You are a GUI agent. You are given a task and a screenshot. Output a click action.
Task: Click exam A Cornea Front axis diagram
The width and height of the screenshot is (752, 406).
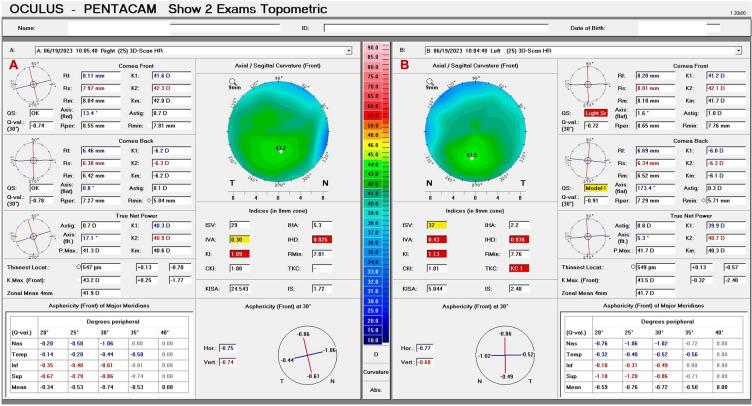coord(33,84)
